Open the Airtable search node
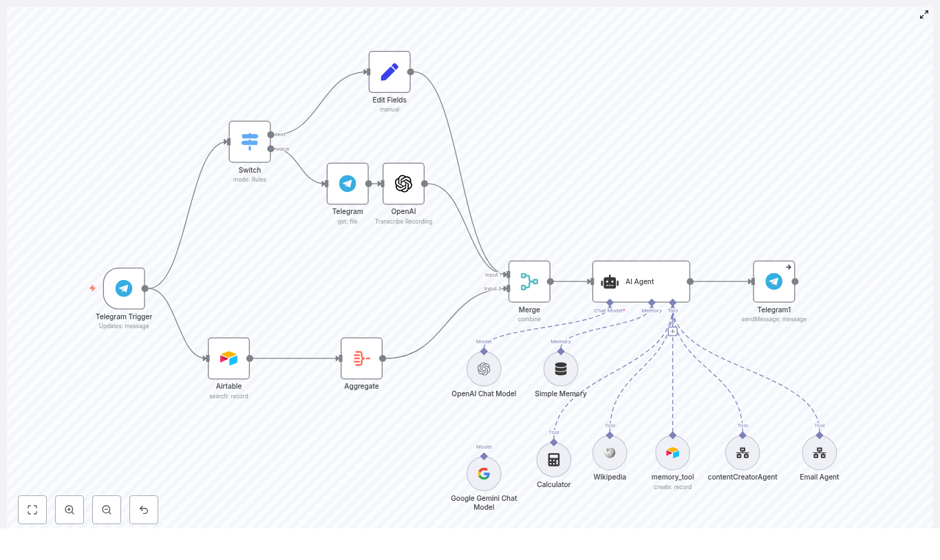This screenshot has width=940, height=560. [228, 358]
